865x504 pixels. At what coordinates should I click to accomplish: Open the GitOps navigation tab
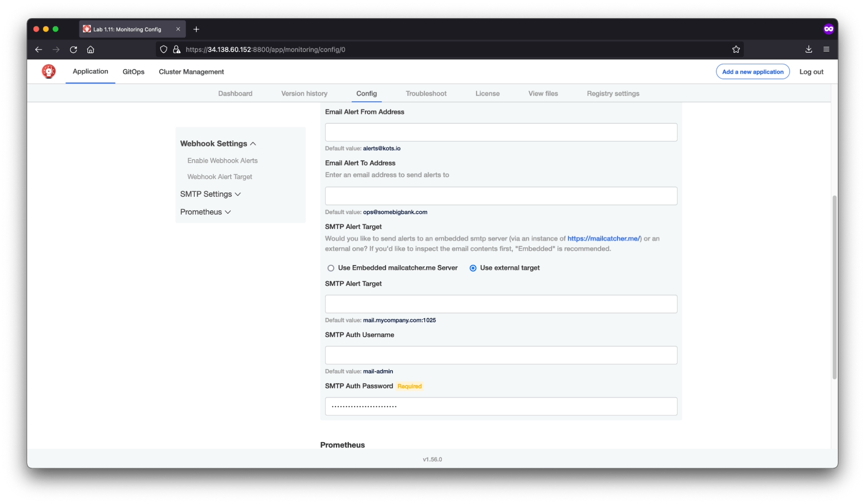point(133,72)
